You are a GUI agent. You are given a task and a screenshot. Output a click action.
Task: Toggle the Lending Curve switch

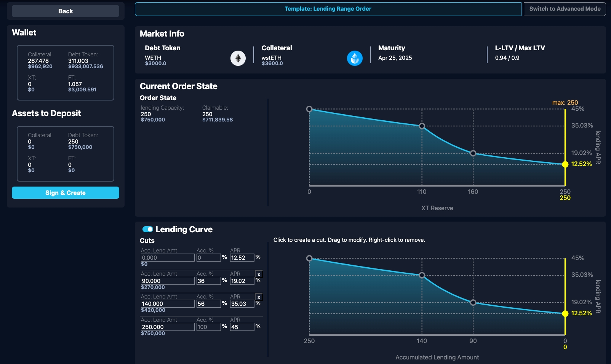click(147, 229)
